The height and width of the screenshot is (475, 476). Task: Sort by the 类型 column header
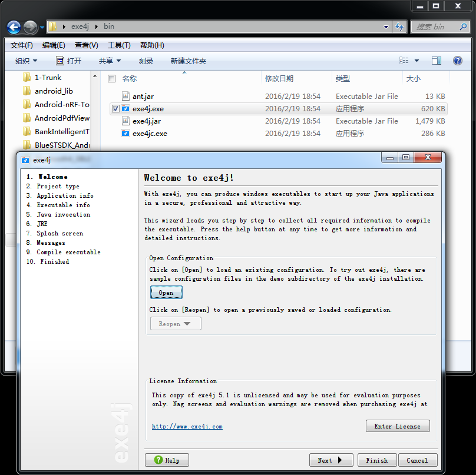click(342, 79)
